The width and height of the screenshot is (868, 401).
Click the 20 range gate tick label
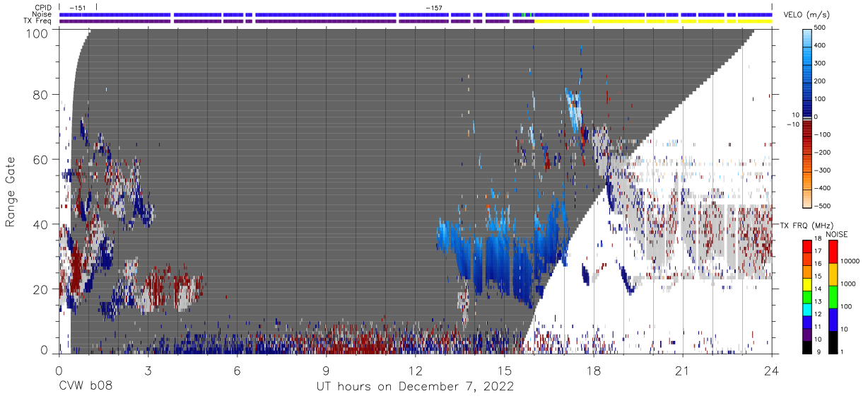[x=41, y=289]
